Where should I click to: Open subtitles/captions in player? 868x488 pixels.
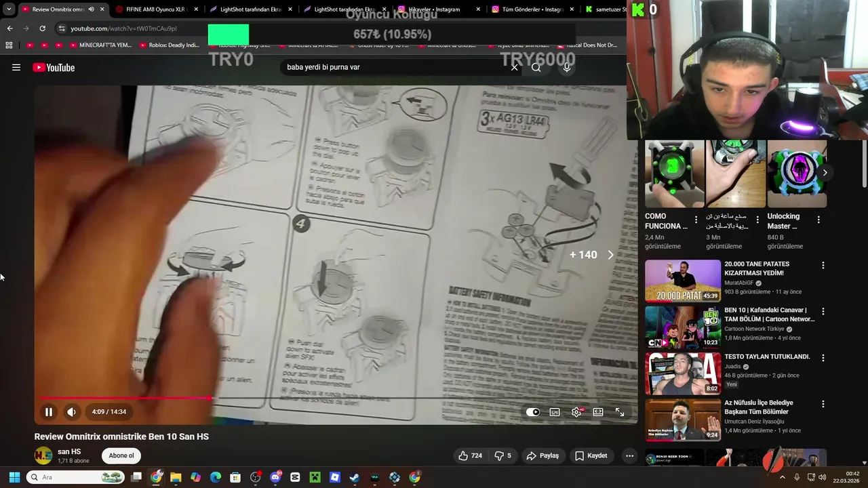(555, 412)
